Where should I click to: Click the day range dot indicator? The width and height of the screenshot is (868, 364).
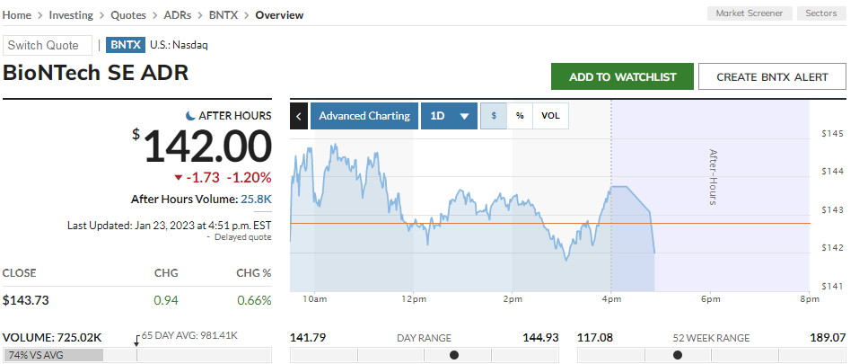pyautogui.click(x=453, y=355)
